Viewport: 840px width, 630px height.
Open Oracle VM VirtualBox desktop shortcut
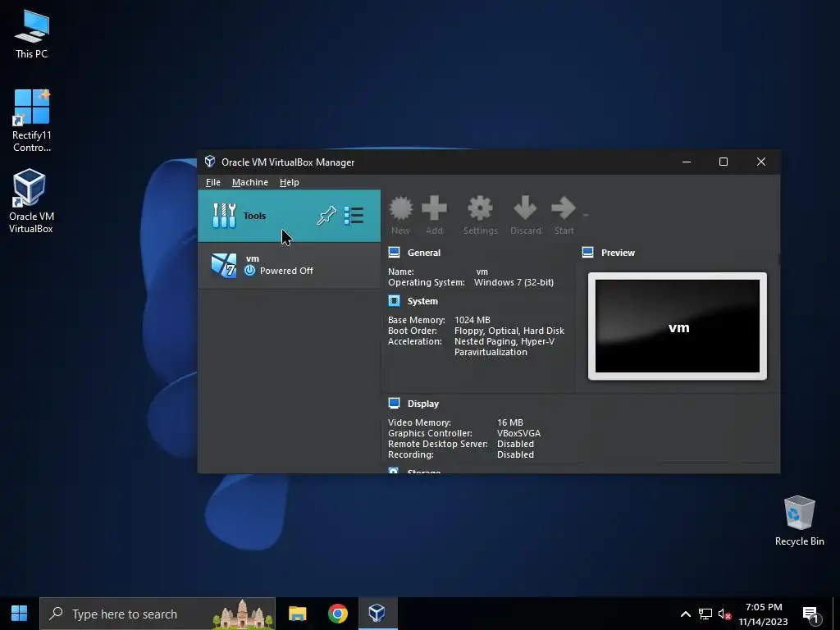click(31, 201)
